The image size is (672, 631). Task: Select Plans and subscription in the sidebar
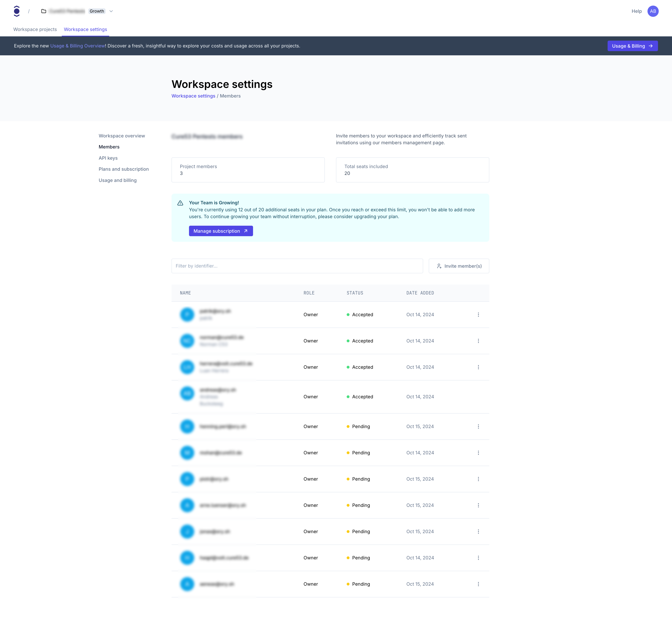(x=123, y=169)
